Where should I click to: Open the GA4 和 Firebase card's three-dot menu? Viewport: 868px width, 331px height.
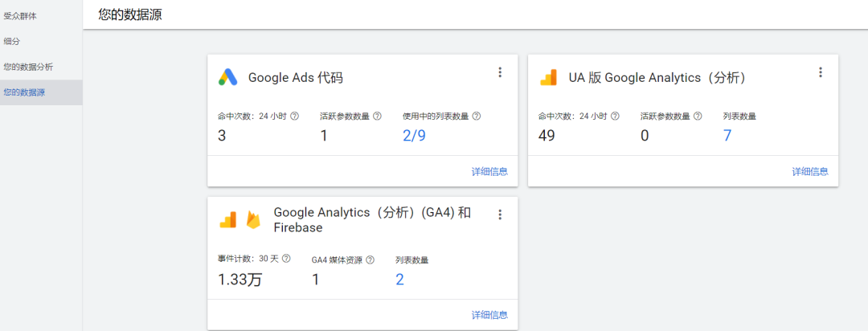(500, 215)
